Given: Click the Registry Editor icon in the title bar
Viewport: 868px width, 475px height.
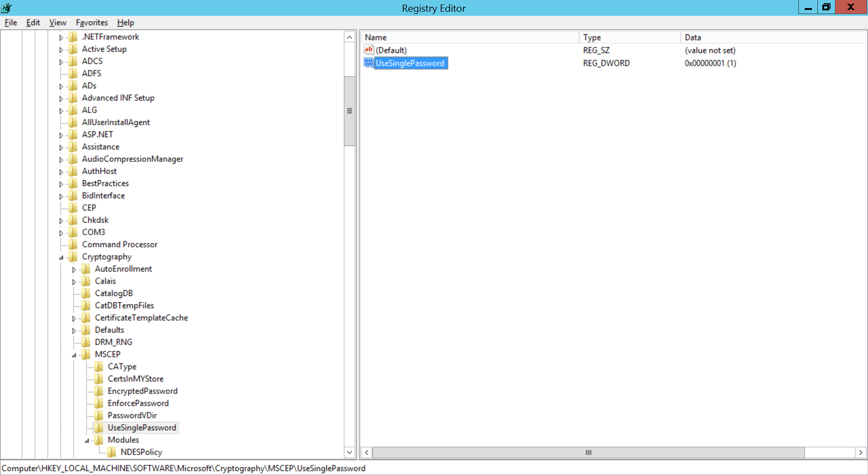Looking at the screenshot, I should point(6,7).
